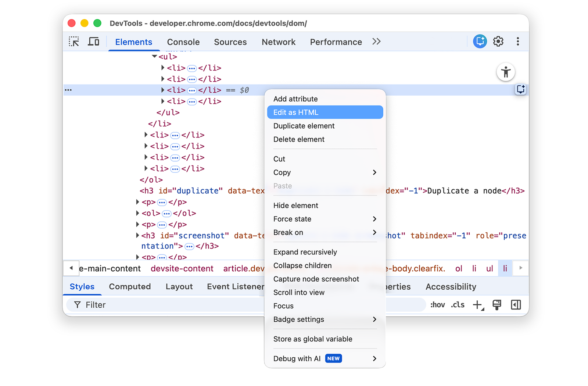Select the inspect element tool
Image resolution: width=588 pixels, height=386 pixels.
point(73,42)
